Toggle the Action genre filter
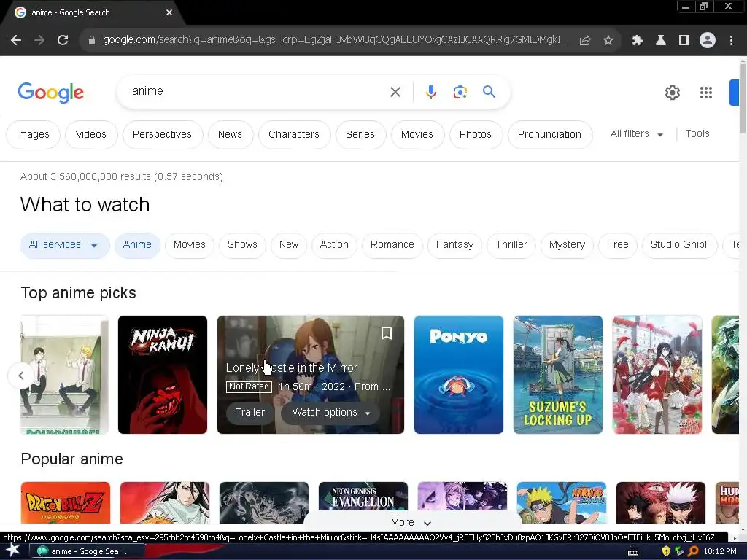747x560 pixels. [334, 245]
